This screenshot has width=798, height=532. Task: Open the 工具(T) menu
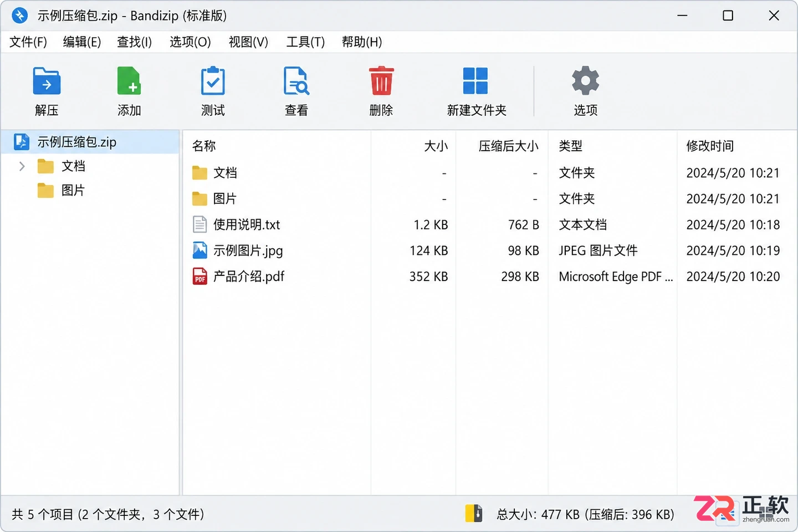pos(305,42)
